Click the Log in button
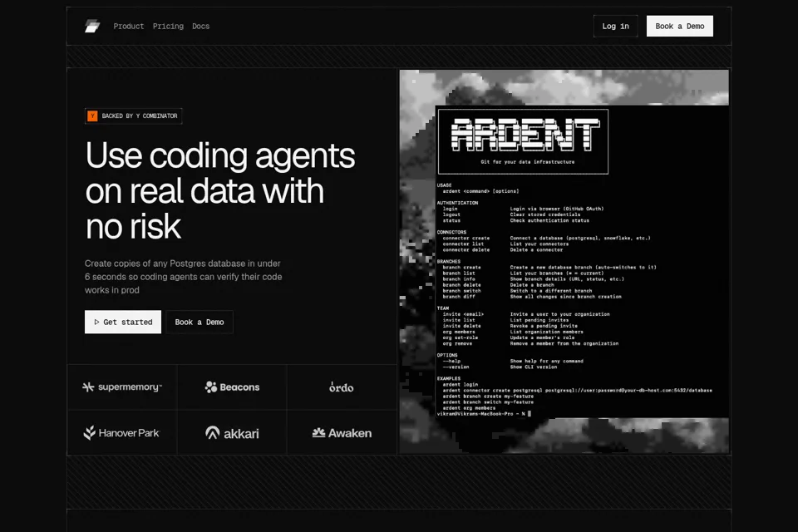Screen dimensions: 798x532 click(615, 26)
